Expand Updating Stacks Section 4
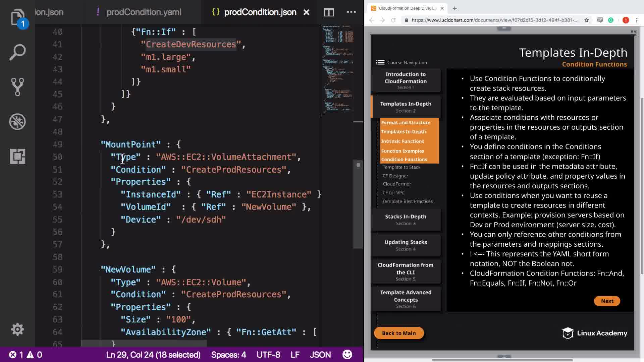Screen dimensions: 644x362 [x=406, y=245]
